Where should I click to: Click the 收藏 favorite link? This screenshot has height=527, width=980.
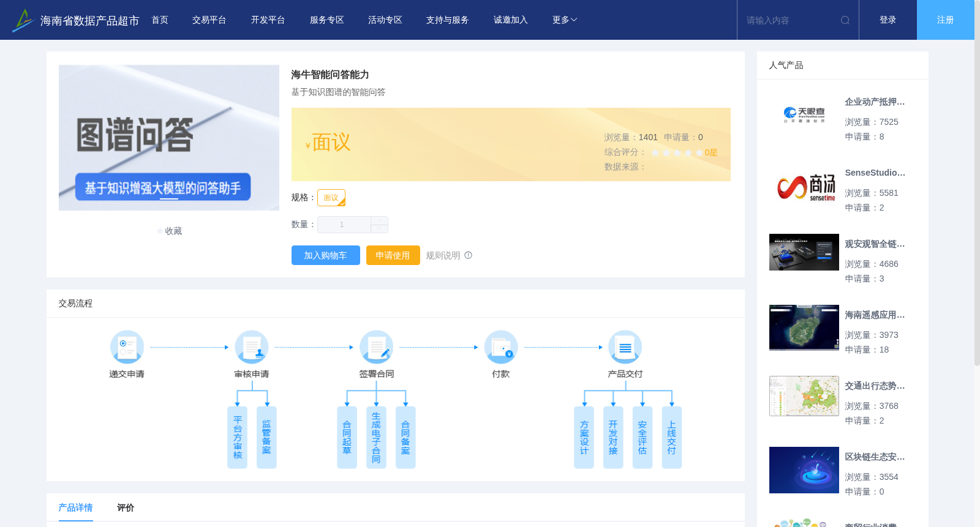click(173, 231)
